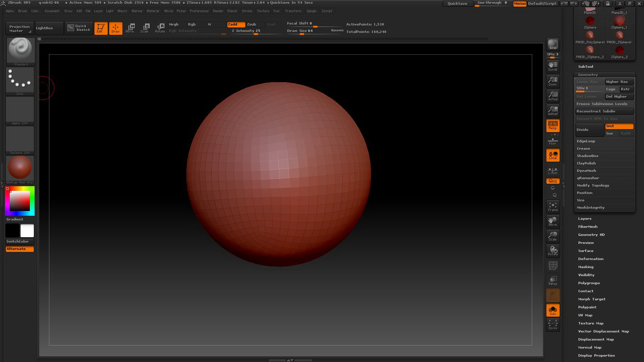Image resolution: width=644 pixels, height=362 pixels.
Task: Expand the Deformation section
Action: [x=591, y=259]
